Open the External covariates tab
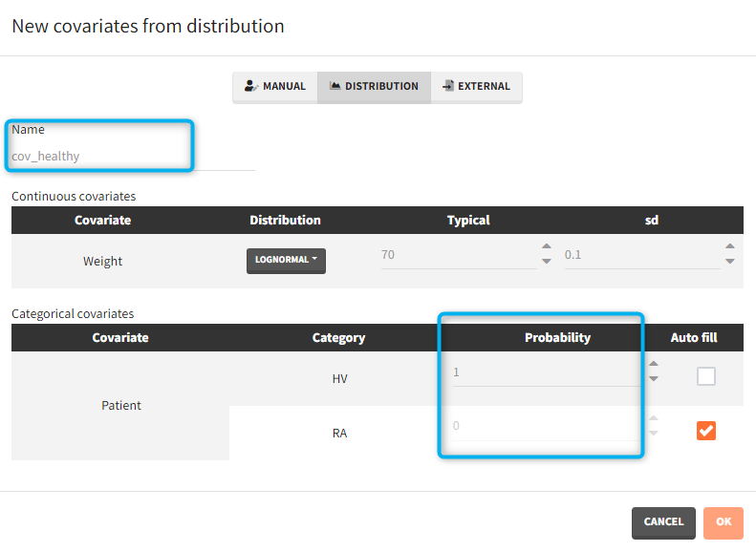756x552 pixels. pyautogui.click(x=476, y=86)
